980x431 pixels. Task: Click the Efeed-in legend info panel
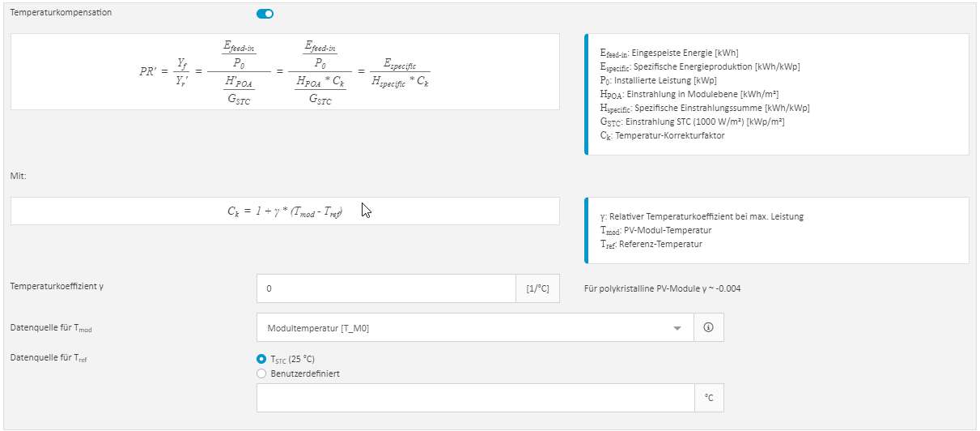click(x=777, y=94)
